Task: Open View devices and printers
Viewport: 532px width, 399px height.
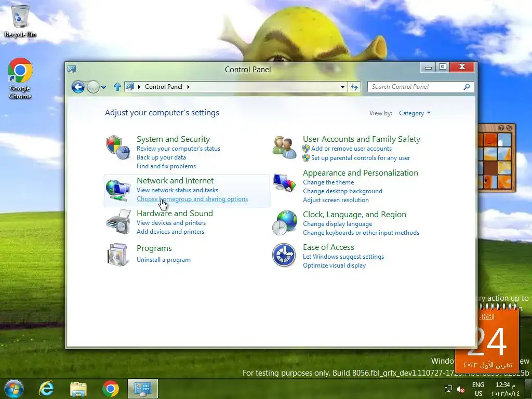Action: coord(171,223)
